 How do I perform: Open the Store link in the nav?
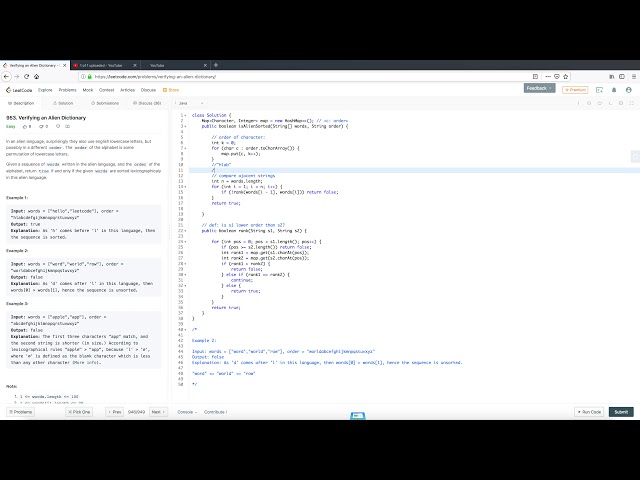click(x=171, y=90)
